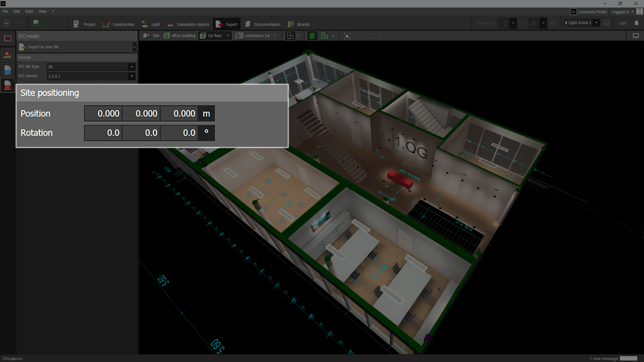Click the notification bell icon
Image resolution: width=644 pixels, height=362 pixels.
636,23
